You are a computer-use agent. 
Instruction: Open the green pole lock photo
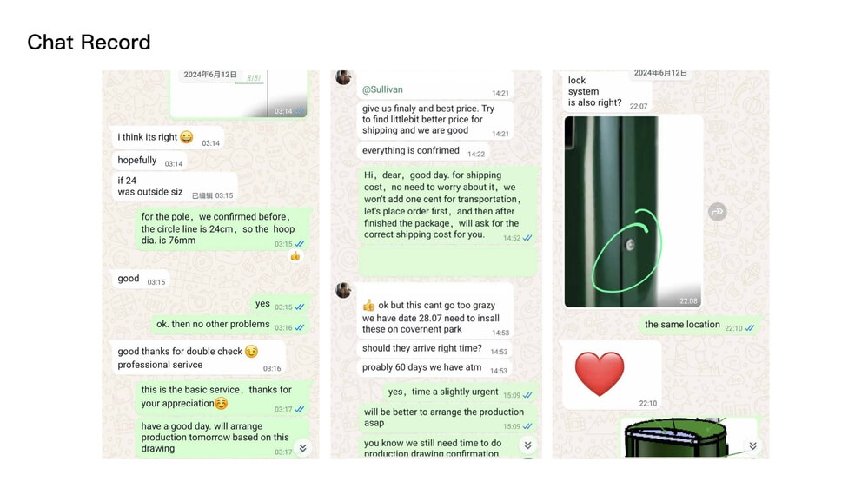(633, 211)
